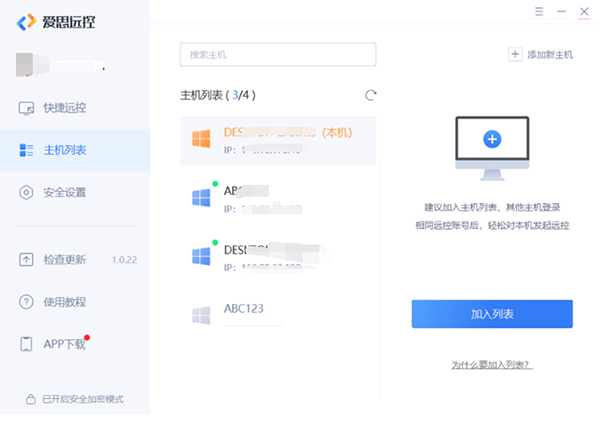The height and width of the screenshot is (421, 600).
Task: Click the 加入列表 blue button
Action: pyautogui.click(x=492, y=314)
